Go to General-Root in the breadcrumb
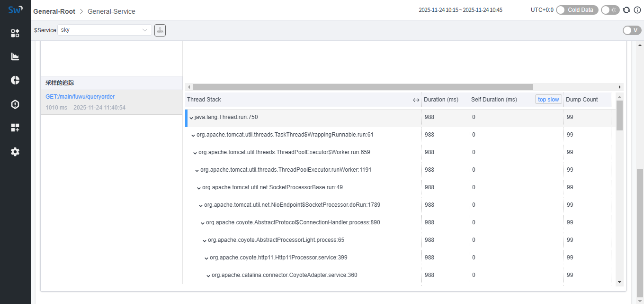Viewport: 644px width, 304px height. [x=54, y=11]
